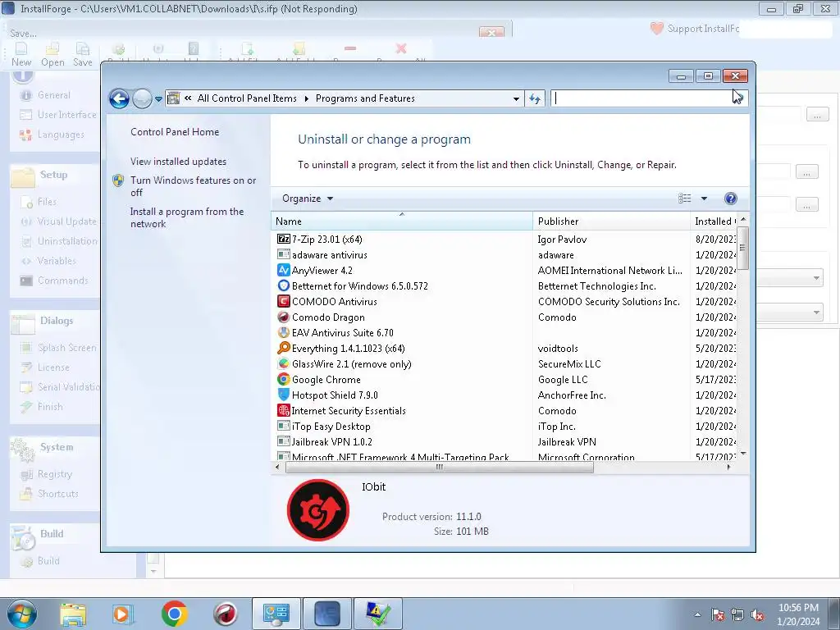
Task: Select SecureMix LLC publisher cell
Action: coord(569,363)
